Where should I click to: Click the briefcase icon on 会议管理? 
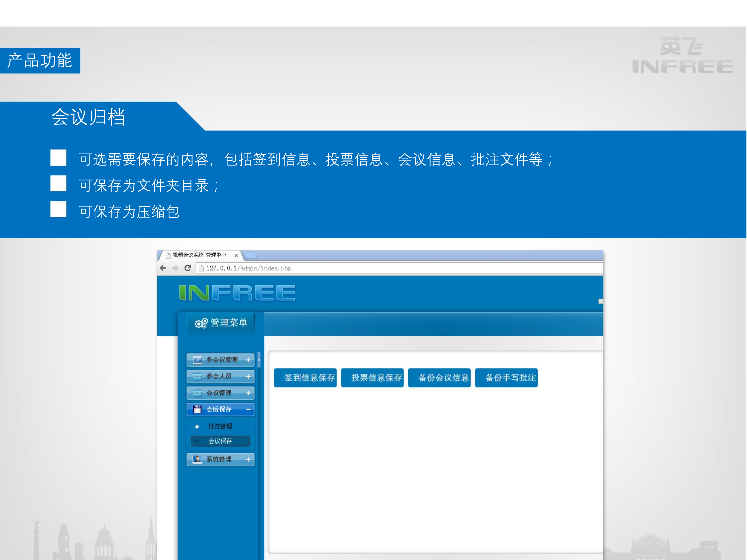(197, 393)
